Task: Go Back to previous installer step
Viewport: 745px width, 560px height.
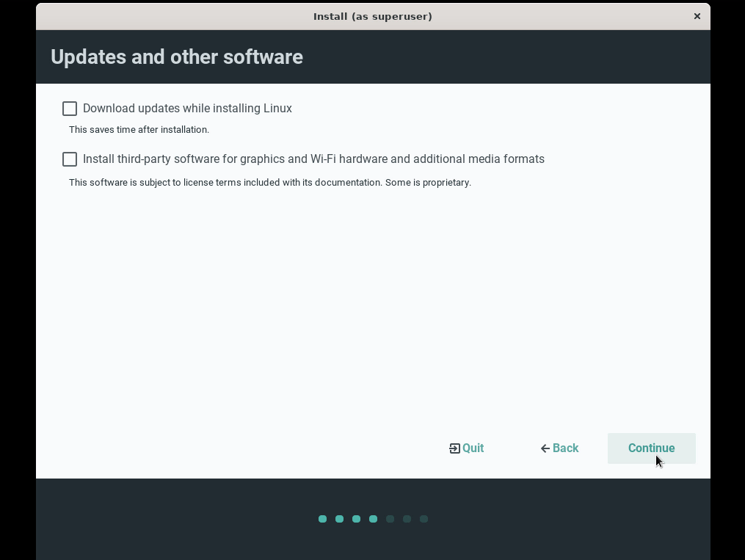Action: click(559, 448)
